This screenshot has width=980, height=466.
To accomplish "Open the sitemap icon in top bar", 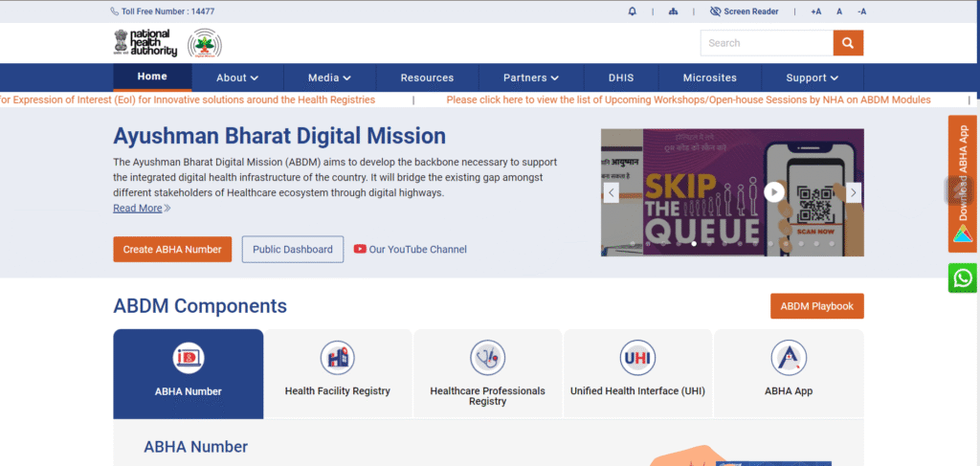I will pos(673,11).
